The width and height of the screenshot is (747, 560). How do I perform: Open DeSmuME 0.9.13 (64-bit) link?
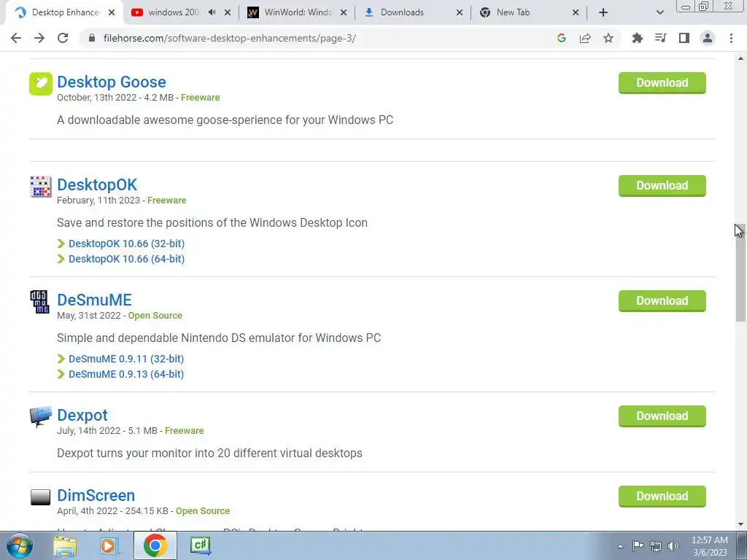(126, 374)
